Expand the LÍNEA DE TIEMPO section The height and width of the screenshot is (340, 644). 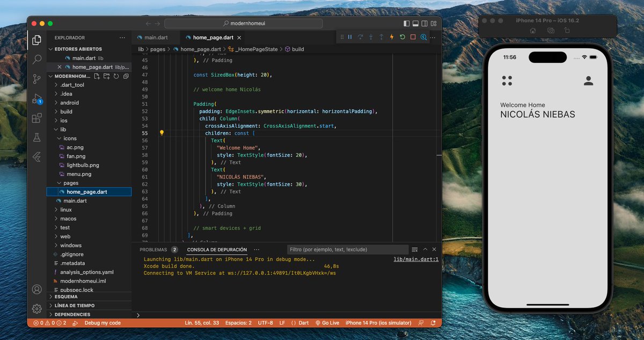pyautogui.click(x=89, y=305)
